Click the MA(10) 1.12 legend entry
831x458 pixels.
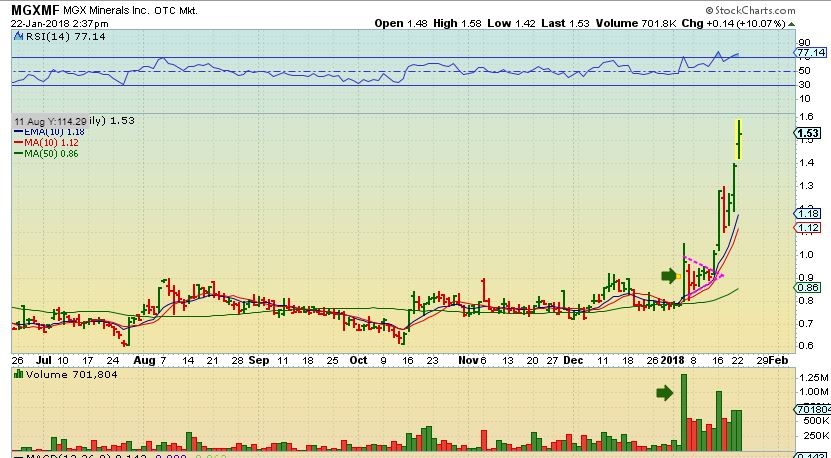tap(39, 142)
